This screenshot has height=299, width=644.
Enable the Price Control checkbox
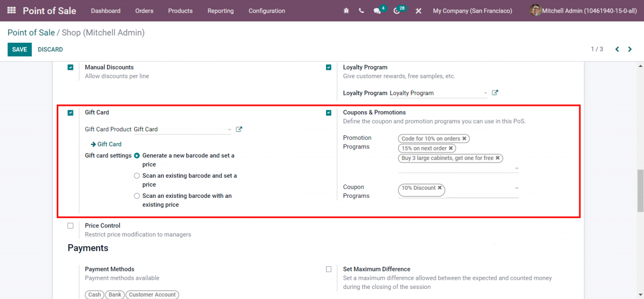[70, 226]
